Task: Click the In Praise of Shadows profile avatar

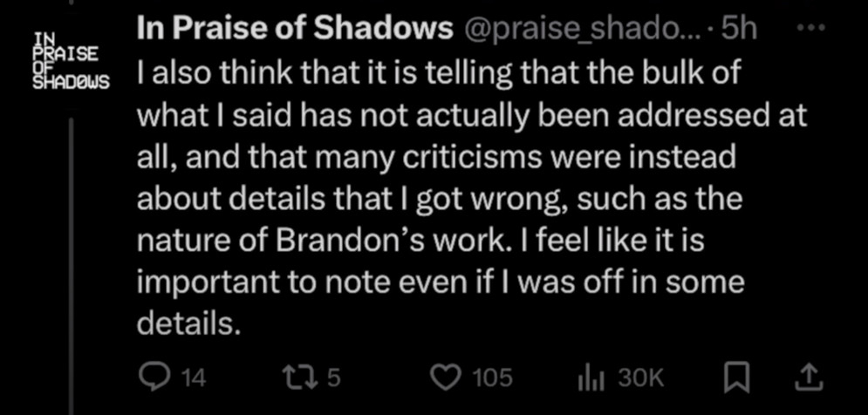Action: tap(70, 61)
